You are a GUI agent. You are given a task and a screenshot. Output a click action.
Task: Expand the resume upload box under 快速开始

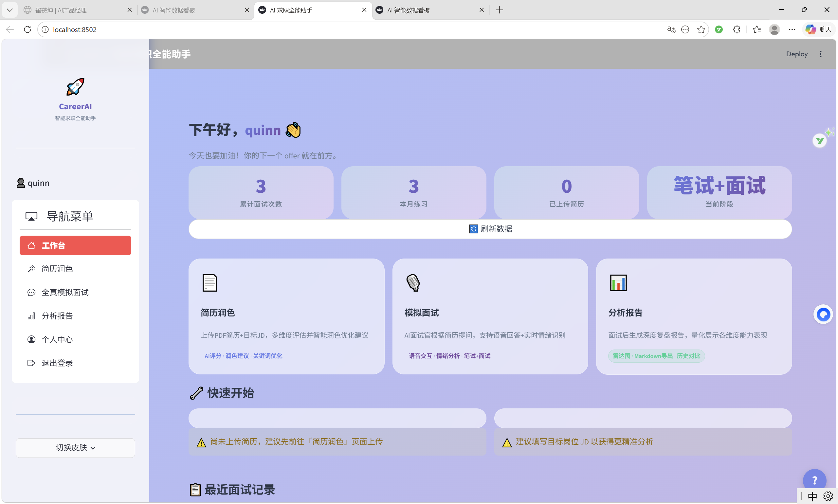pyautogui.click(x=337, y=418)
